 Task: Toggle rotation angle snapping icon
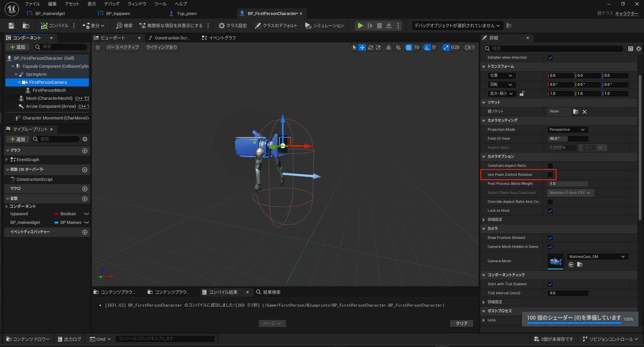coord(427,48)
